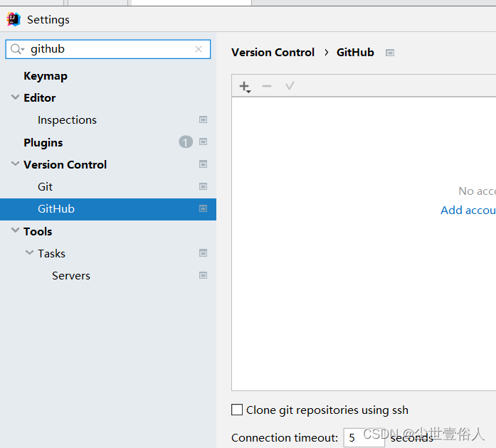Image resolution: width=496 pixels, height=448 pixels.
Task: Click Version Control in the breadcrumb
Action: [x=273, y=53]
